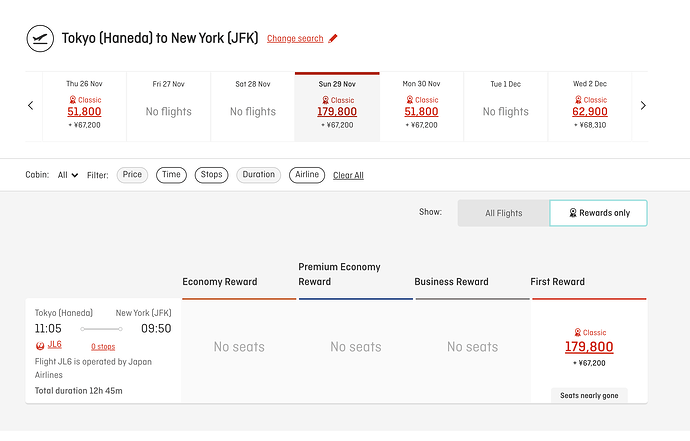The height and width of the screenshot is (441, 690).
Task: Click 51,800 points price on Thu 26 Nov
Action: (x=84, y=112)
